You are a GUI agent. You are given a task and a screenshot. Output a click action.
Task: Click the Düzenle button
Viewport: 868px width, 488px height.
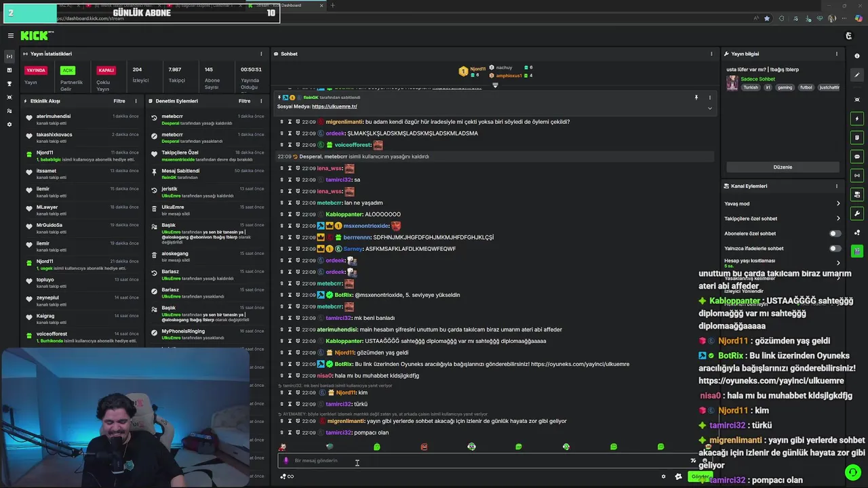[x=783, y=167]
